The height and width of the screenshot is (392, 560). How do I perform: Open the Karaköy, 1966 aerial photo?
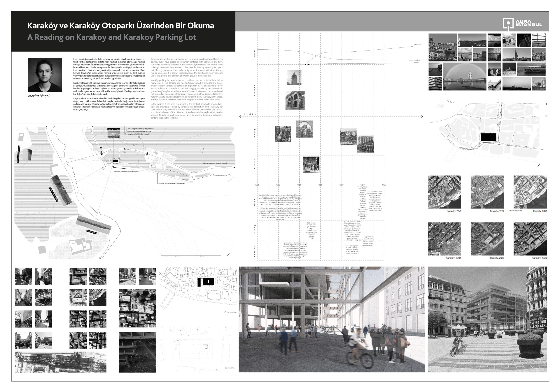(444, 192)
